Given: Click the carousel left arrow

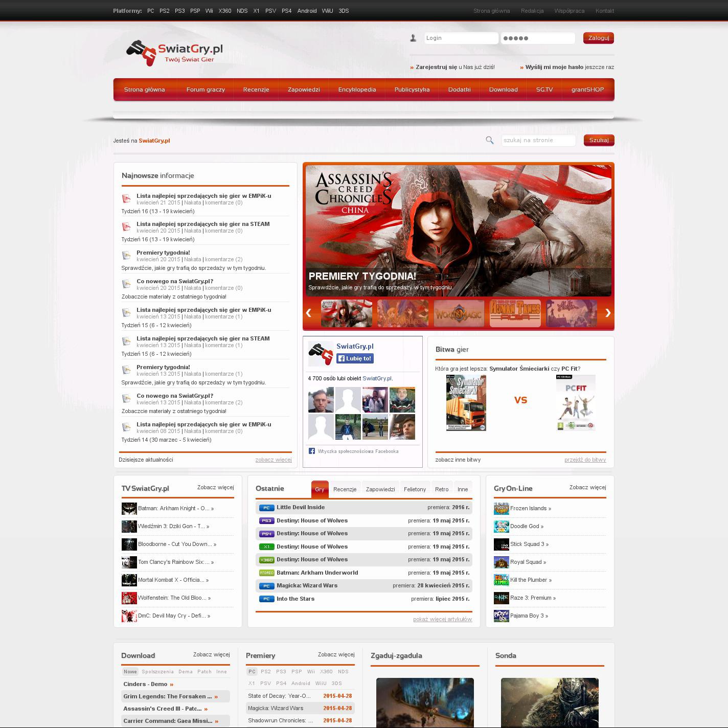Looking at the screenshot, I should click(308, 313).
